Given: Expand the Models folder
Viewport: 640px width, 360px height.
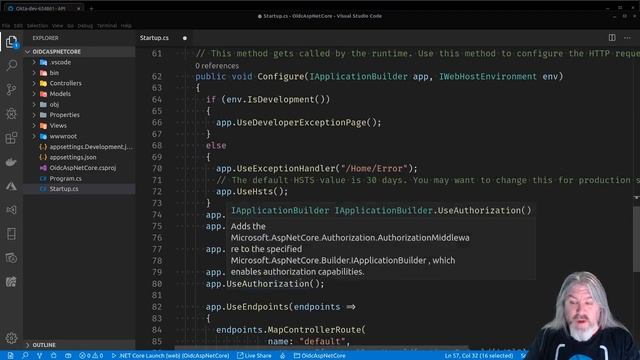Looking at the screenshot, I should (34, 94).
